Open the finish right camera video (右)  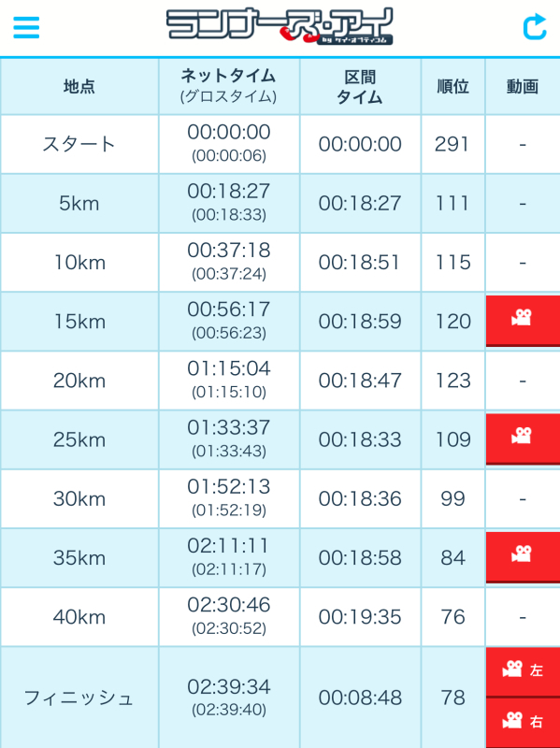(523, 722)
